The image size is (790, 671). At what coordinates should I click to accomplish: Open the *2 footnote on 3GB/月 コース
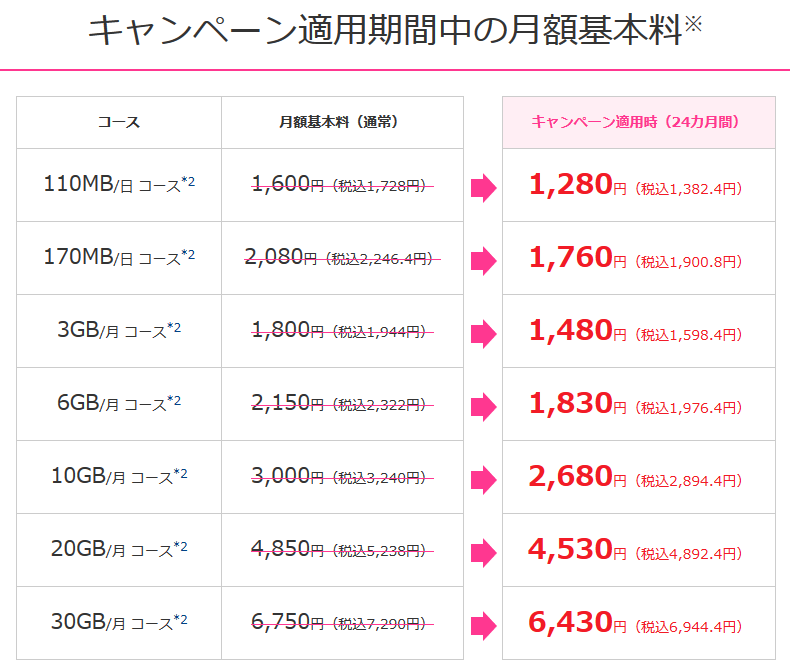coord(174,327)
